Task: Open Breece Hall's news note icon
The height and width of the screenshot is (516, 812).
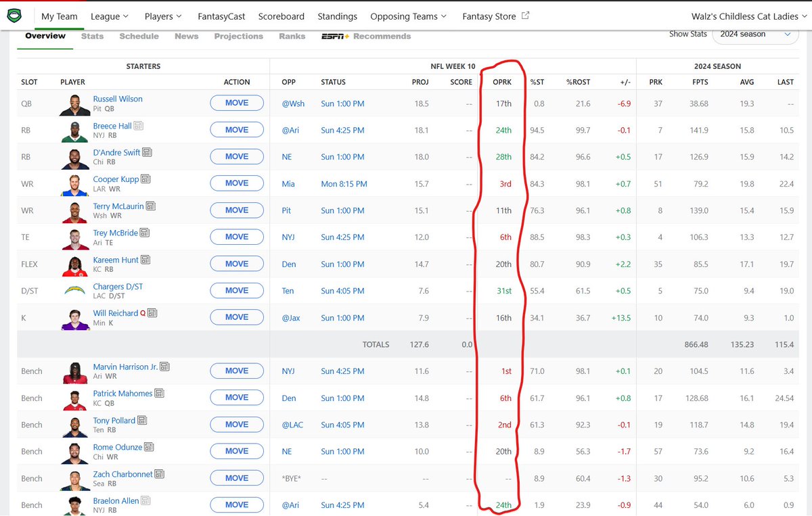Action: click(x=138, y=126)
